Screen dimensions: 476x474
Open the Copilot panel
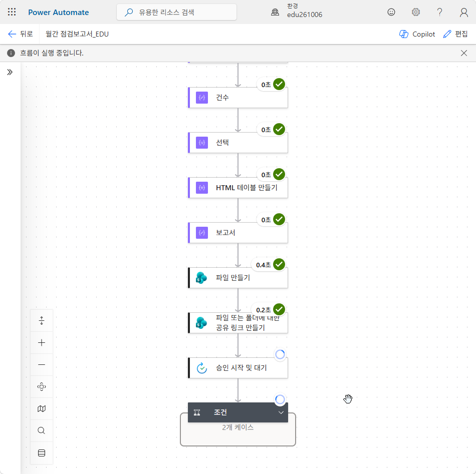[417, 34]
